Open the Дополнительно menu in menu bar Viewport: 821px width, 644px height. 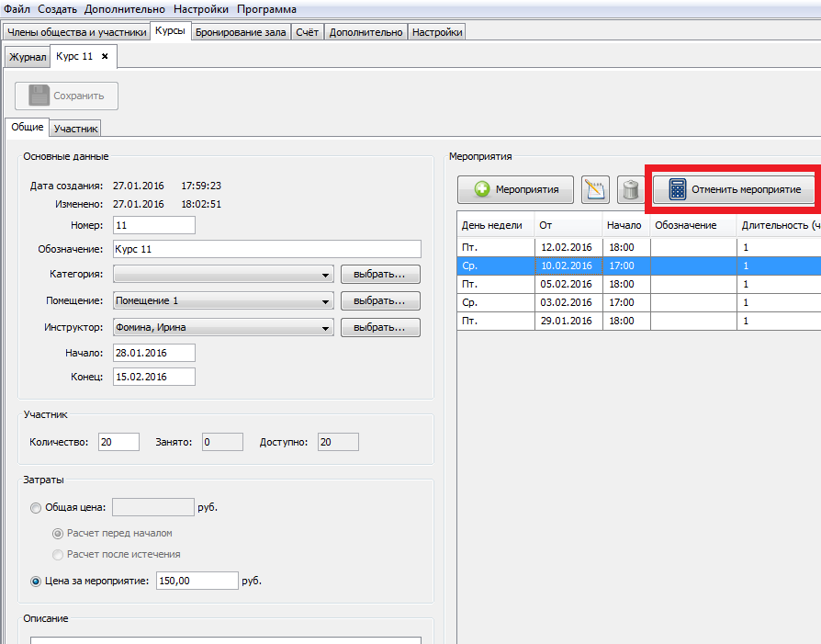[x=125, y=9]
